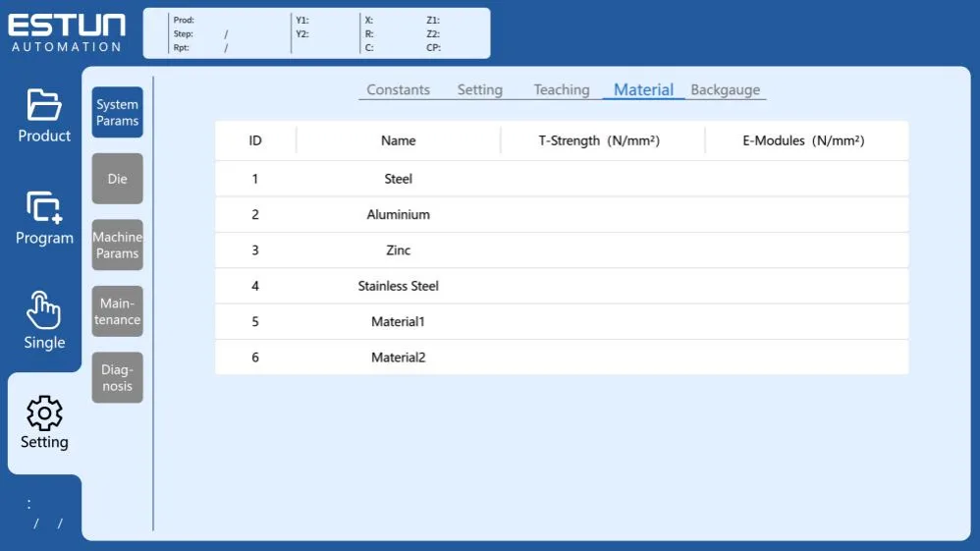Click the CP: status readout
Image resolution: width=980 pixels, height=551 pixels.
point(434,47)
